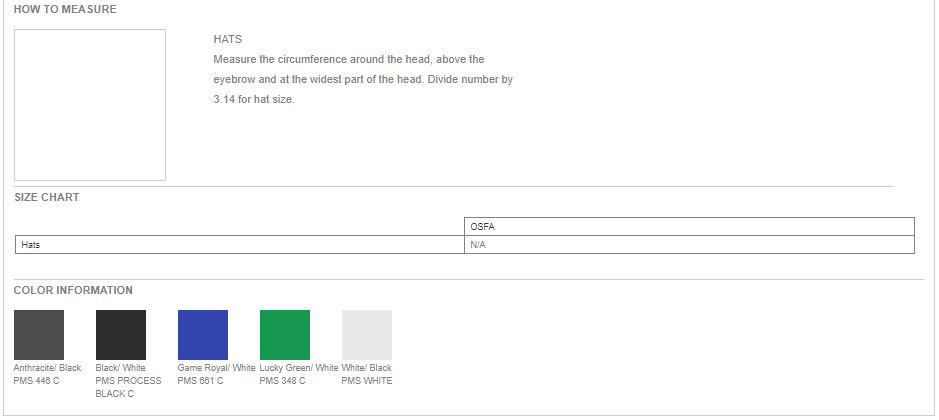This screenshot has width=939, height=420.
Task: Click the HOW TO MEASURE heading
Action: pyautogui.click(x=65, y=10)
